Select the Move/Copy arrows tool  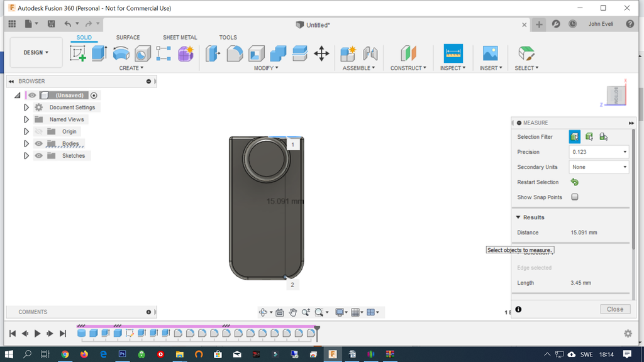(x=321, y=54)
